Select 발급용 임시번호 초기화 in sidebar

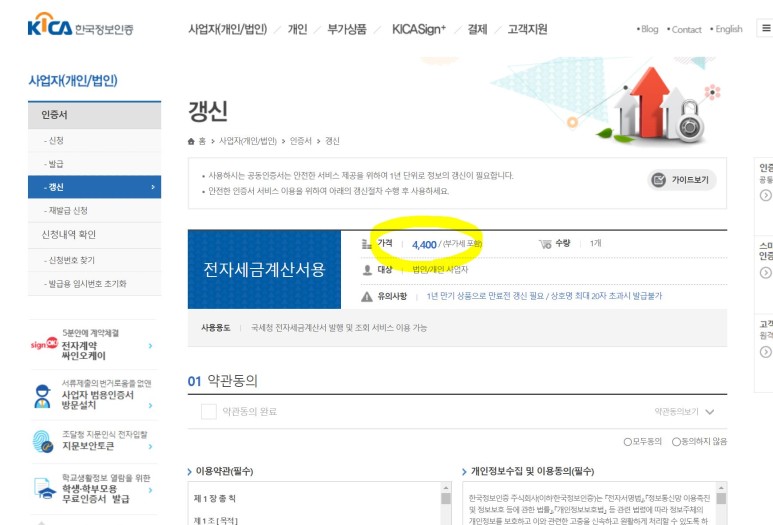pos(94,283)
